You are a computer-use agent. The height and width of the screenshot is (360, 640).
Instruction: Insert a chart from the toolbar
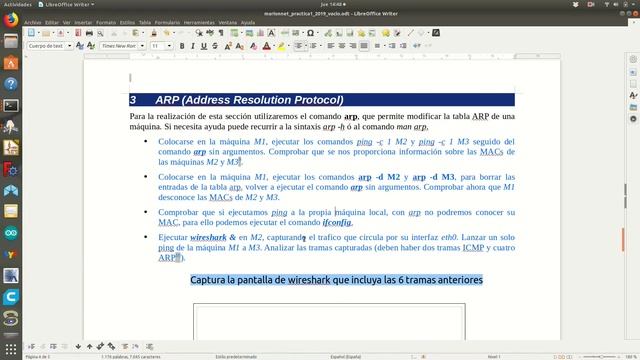click(260, 33)
